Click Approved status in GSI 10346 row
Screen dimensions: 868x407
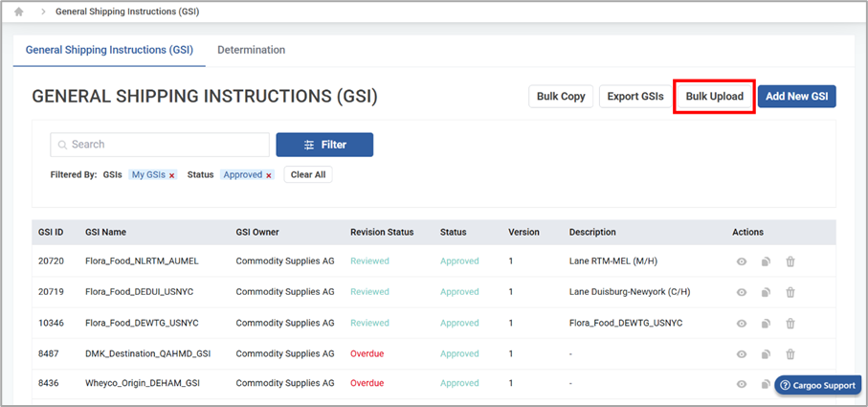(x=459, y=323)
